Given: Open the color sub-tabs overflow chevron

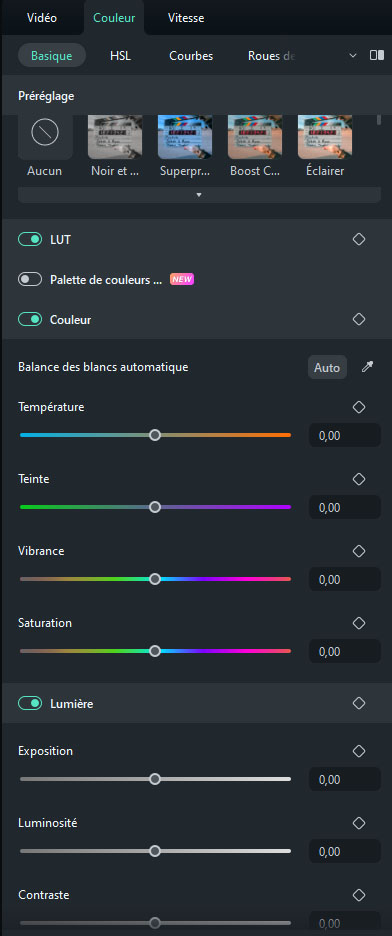Looking at the screenshot, I should pos(353,56).
